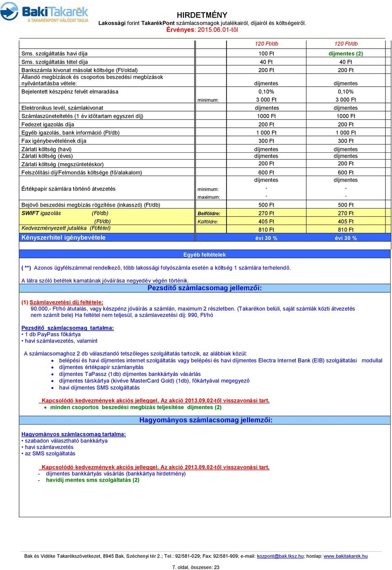
Task: Click the page number '7. oldal, összesen: 23'
Action: (196, 567)
